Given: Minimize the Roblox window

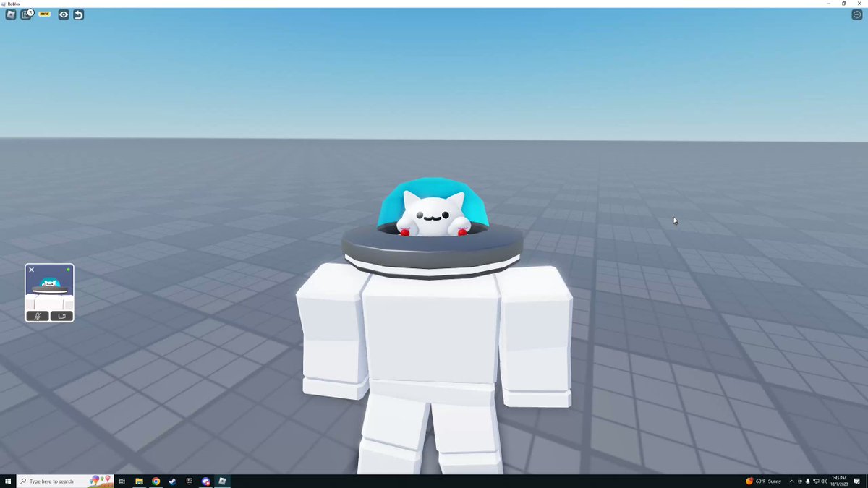Looking at the screenshot, I should pyautogui.click(x=828, y=4).
